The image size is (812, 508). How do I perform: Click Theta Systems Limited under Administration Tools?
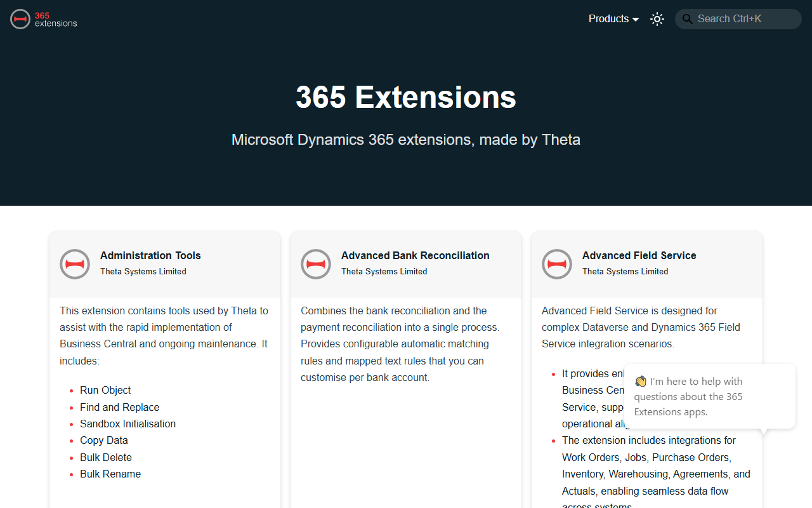[x=143, y=271]
